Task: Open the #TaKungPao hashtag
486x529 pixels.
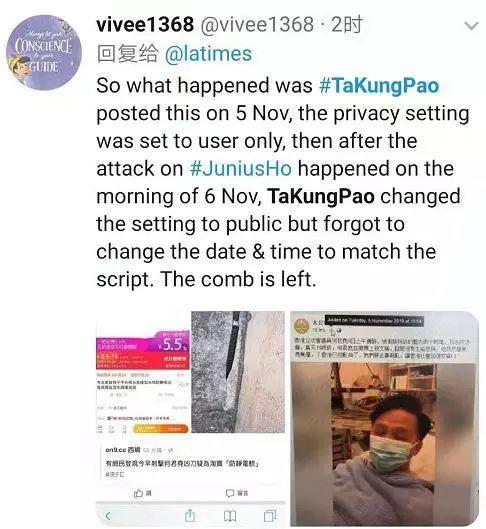Action: click(379, 85)
